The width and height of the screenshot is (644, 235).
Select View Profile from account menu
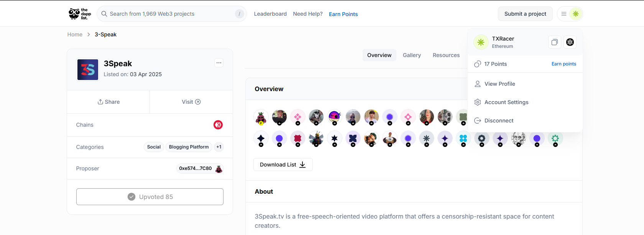(x=499, y=84)
